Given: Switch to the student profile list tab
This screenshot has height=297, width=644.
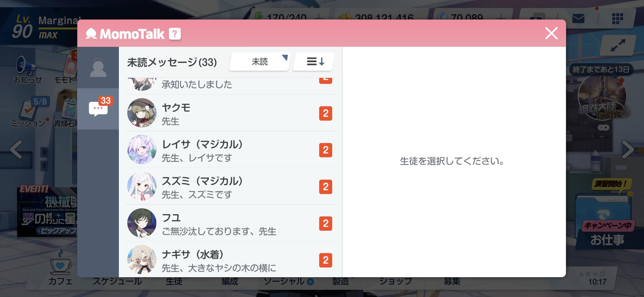Looking at the screenshot, I should click(x=98, y=68).
